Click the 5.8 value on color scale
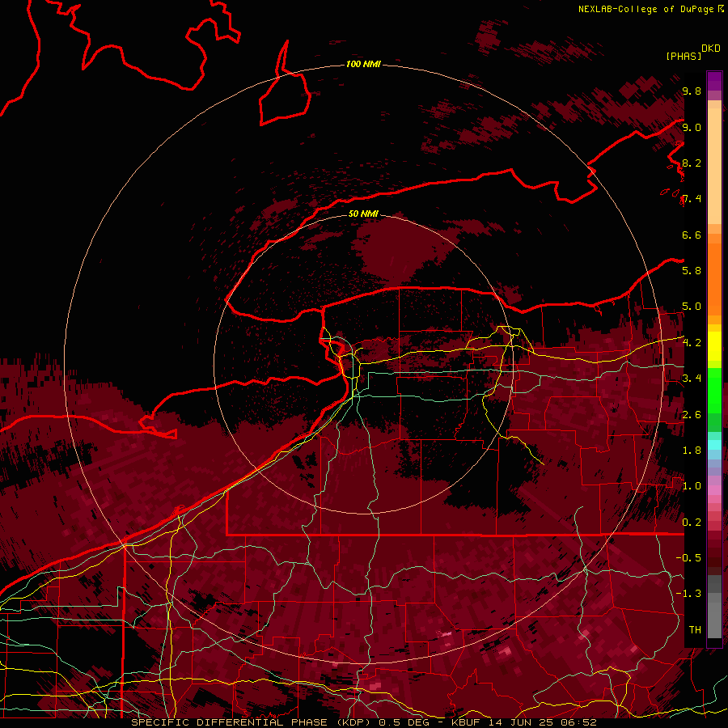Viewport: 728px width, 728px height. coord(692,270)
